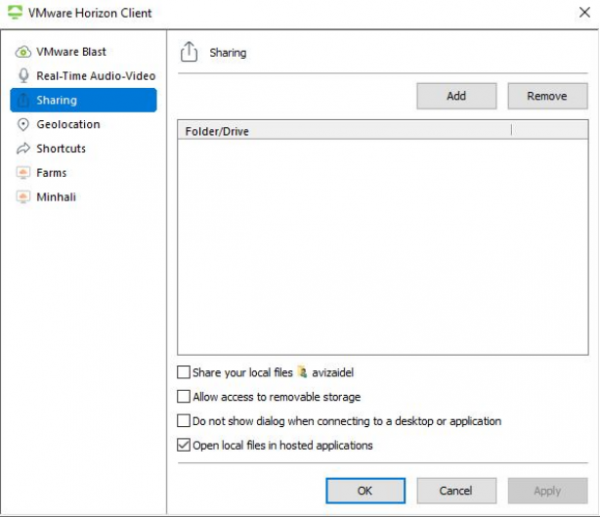
Task: Check Do not show dialog when connecting
Action: (184, 421)
